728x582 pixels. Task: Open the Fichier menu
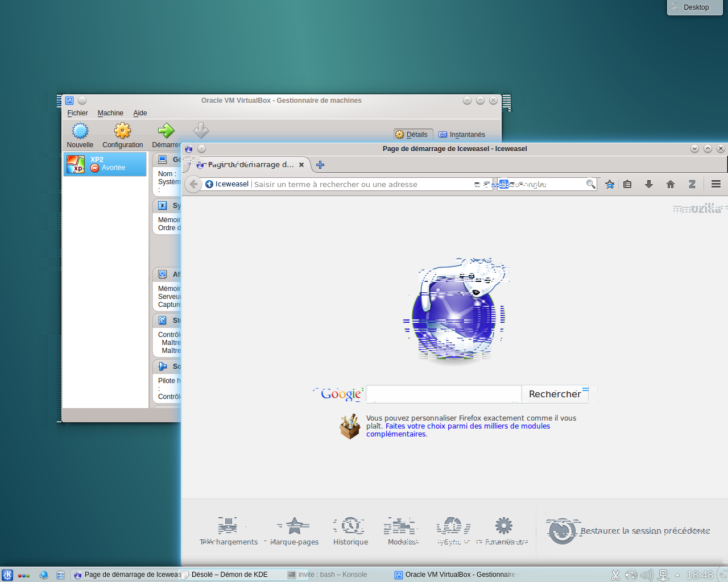[77, 113]
